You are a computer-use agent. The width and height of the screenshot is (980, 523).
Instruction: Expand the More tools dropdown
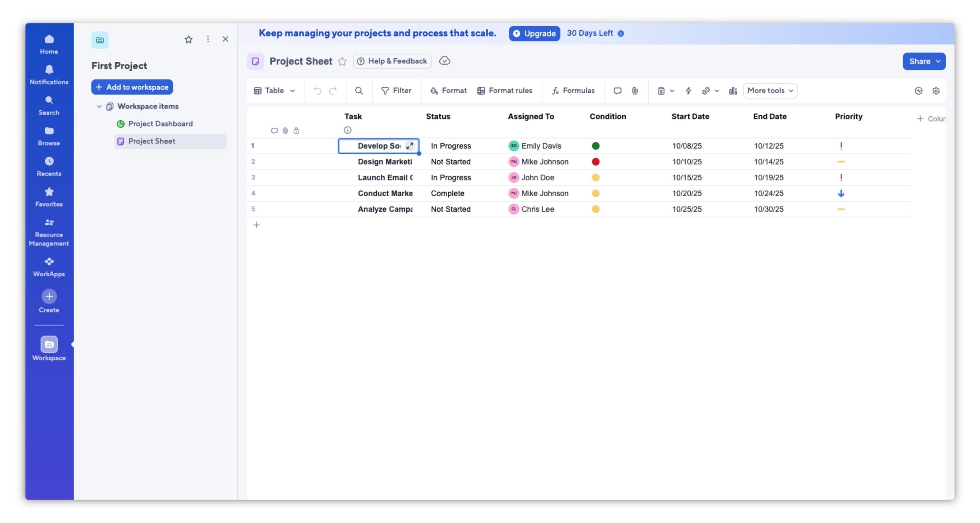770,91
